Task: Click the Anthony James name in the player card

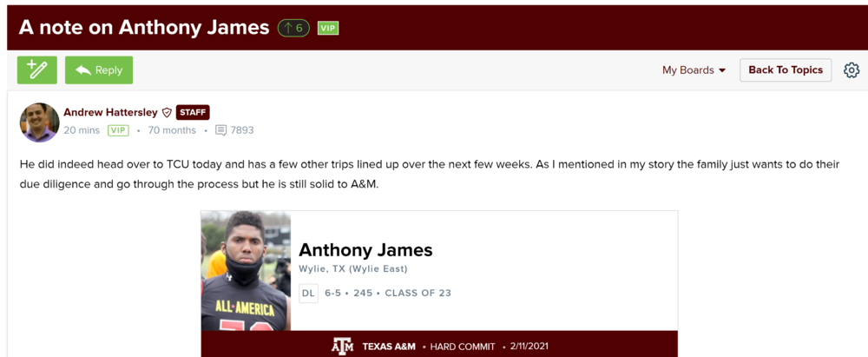Action: pyautogui.click(x=365, y=250)
